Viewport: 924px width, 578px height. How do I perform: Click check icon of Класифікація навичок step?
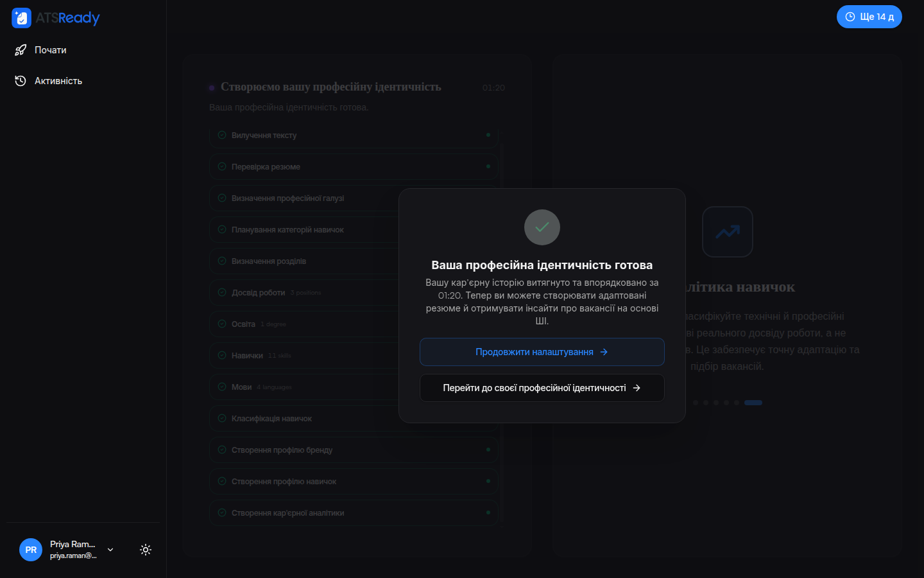click(x=222, y=418)
